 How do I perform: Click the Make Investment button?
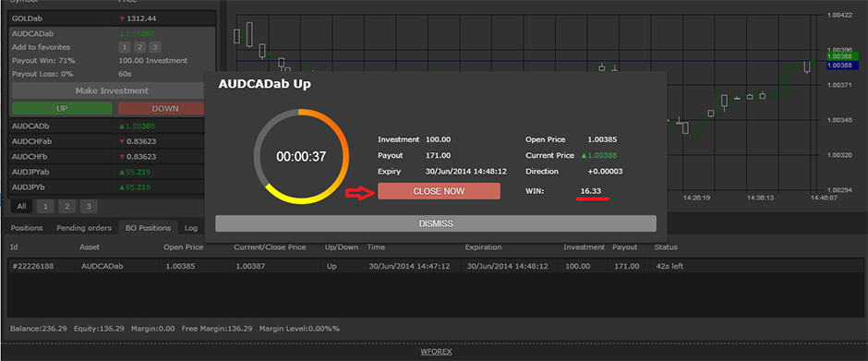pyautogui.click(x=112, y=90)
